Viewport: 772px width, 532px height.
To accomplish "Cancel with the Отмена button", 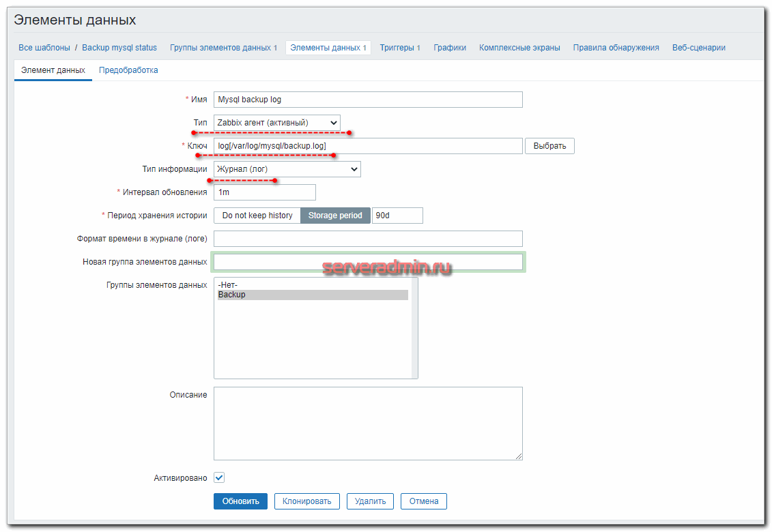I will [423, 501].
